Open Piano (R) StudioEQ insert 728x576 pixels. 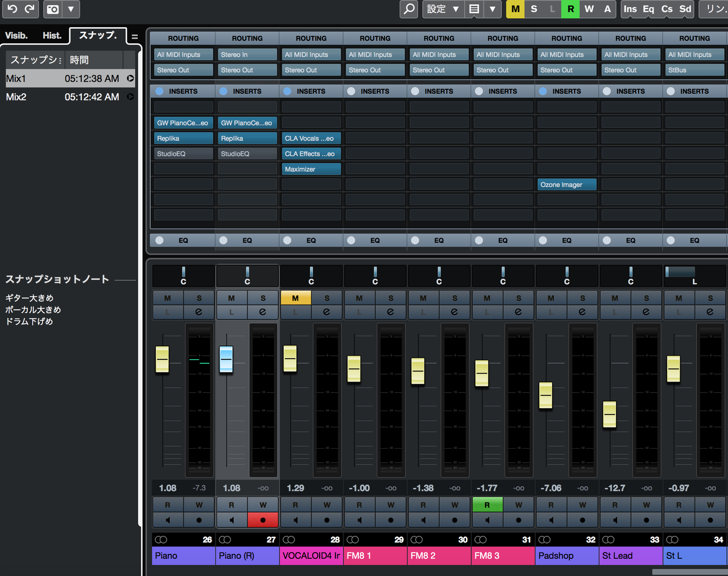247,154
